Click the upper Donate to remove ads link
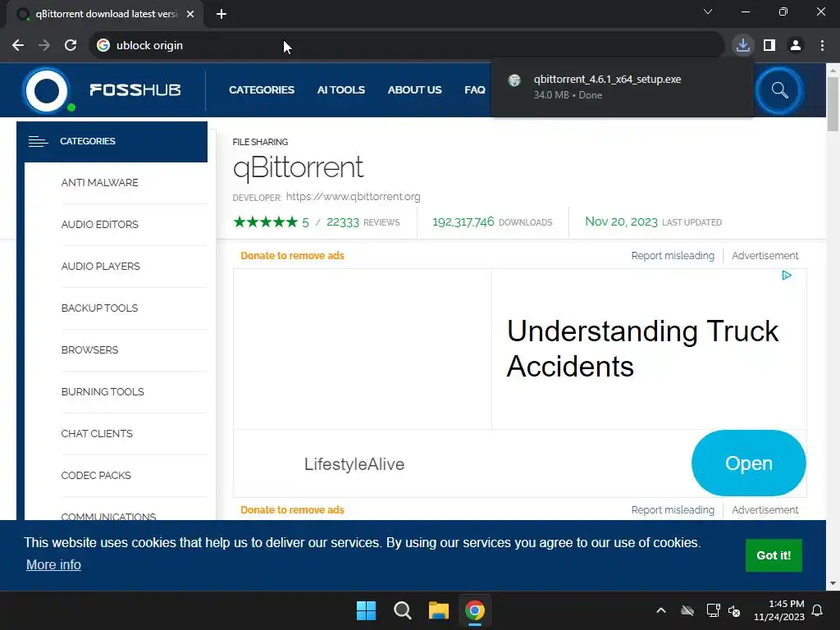This screenshot has height=630, width=840. coord(293,256)
